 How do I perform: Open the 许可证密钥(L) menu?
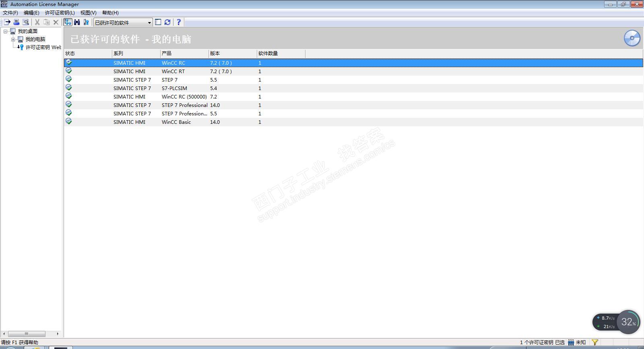[60, 12]
